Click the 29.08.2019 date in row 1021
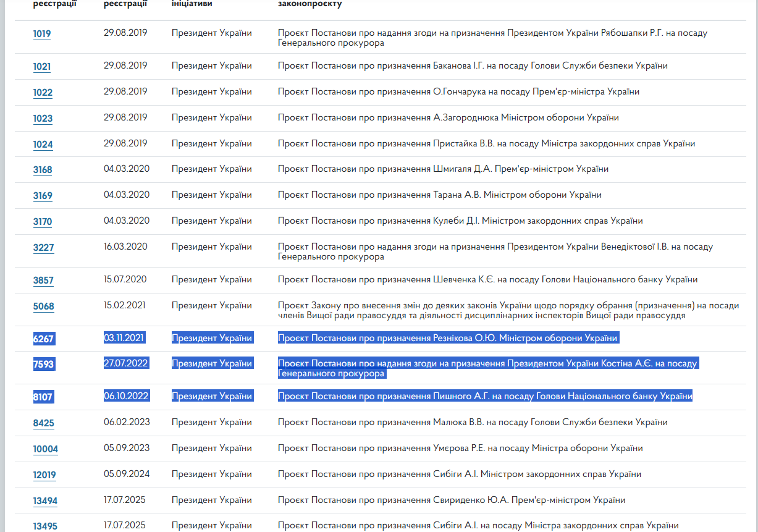 (x=125, y=65)
